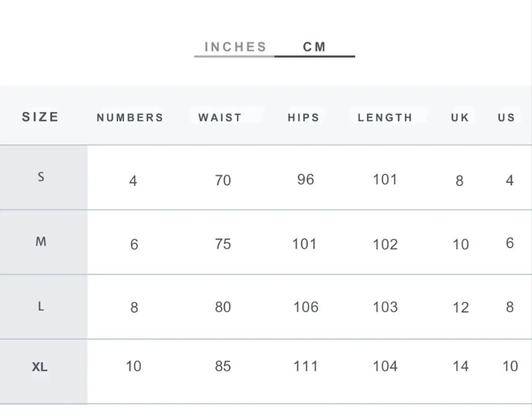
Task: Click the US column header
Action: tap(507, 118)
